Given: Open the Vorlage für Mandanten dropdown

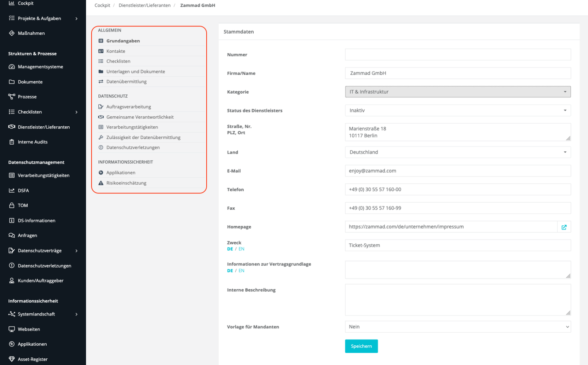Looking at the screenshot, I should click(x=458, y=327).
